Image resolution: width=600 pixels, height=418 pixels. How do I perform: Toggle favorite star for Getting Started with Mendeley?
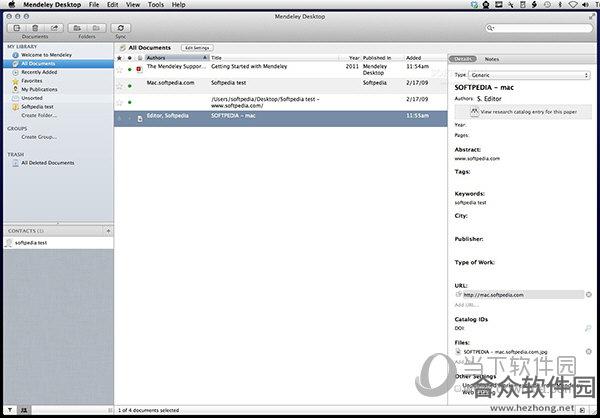[119, 70]
